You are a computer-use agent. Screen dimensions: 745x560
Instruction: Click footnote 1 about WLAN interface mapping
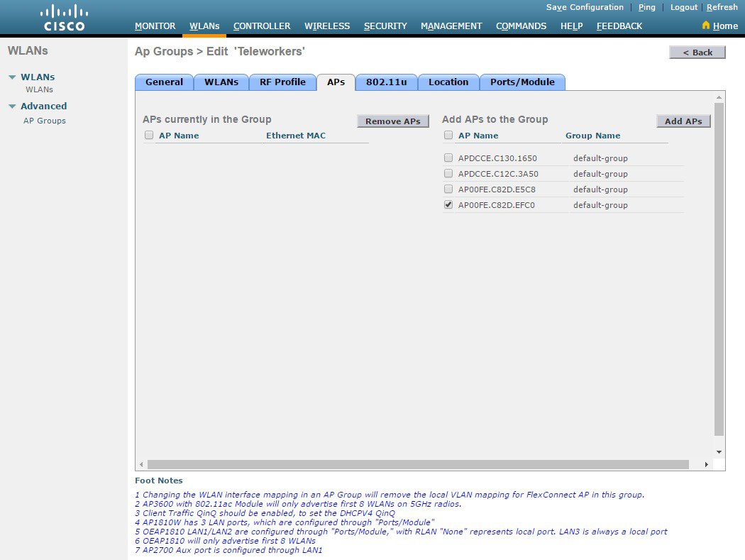tap(390, 495)
